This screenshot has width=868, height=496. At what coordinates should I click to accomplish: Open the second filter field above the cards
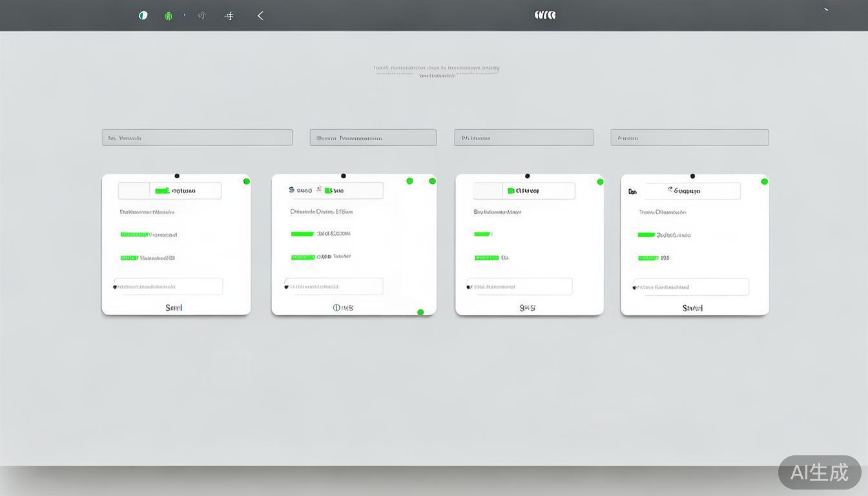[373, 138]
